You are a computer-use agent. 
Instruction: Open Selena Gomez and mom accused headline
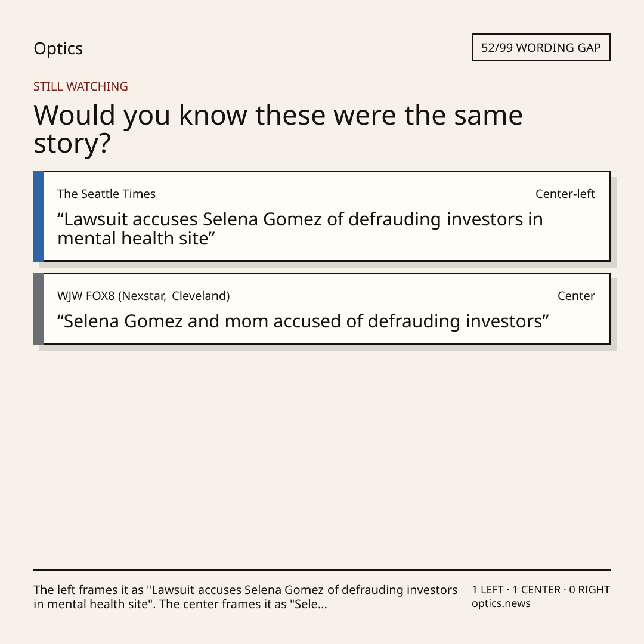[x=303, y=321]
